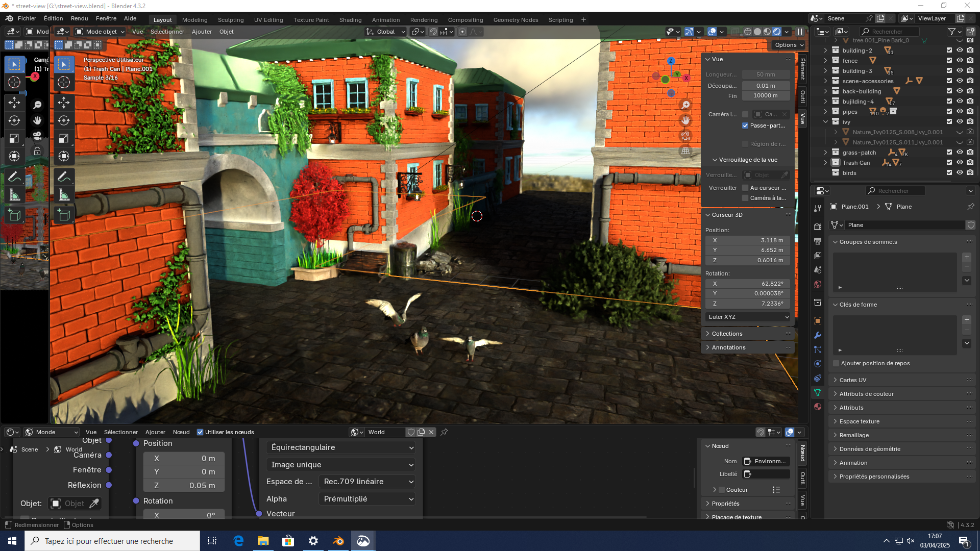Screen dimensions: 980x551
Task: Adjust the 3D cursor X position field
Action: pyautogui.click(x=748, y=240)
